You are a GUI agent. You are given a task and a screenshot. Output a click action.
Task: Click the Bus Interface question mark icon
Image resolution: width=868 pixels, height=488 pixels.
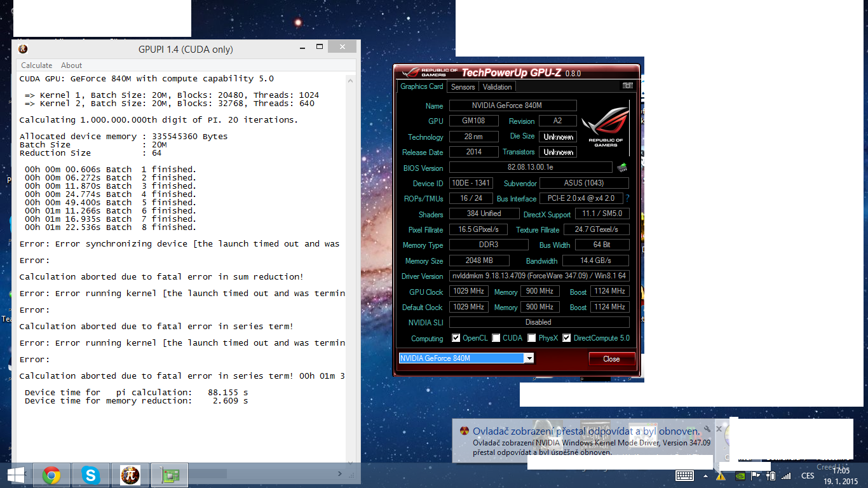click(x=627, y=199)
